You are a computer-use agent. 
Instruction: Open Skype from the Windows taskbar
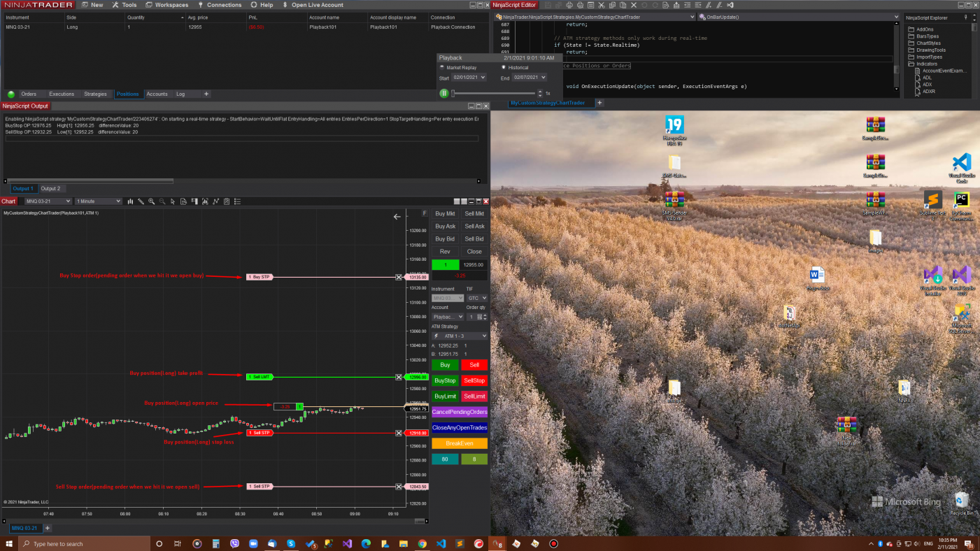(x=290, y=543)
